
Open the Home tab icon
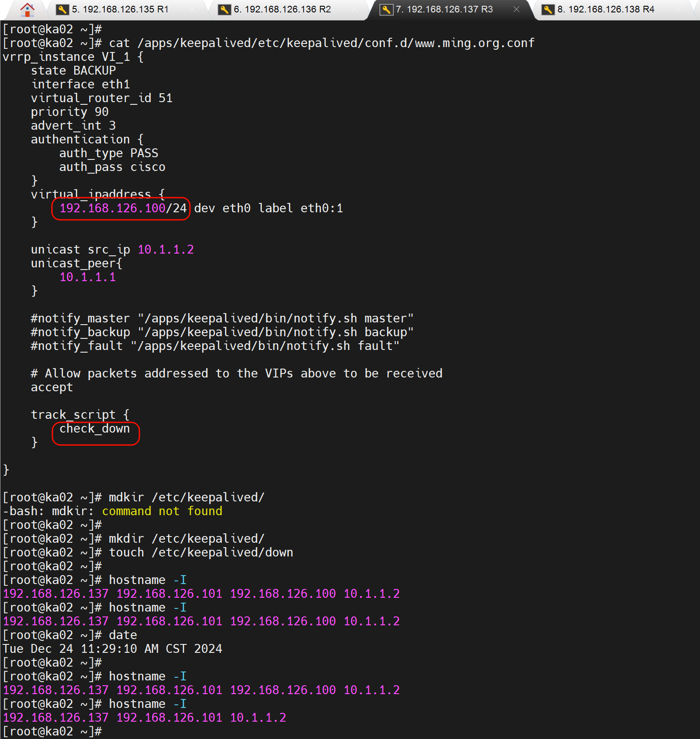pos(28,9)
